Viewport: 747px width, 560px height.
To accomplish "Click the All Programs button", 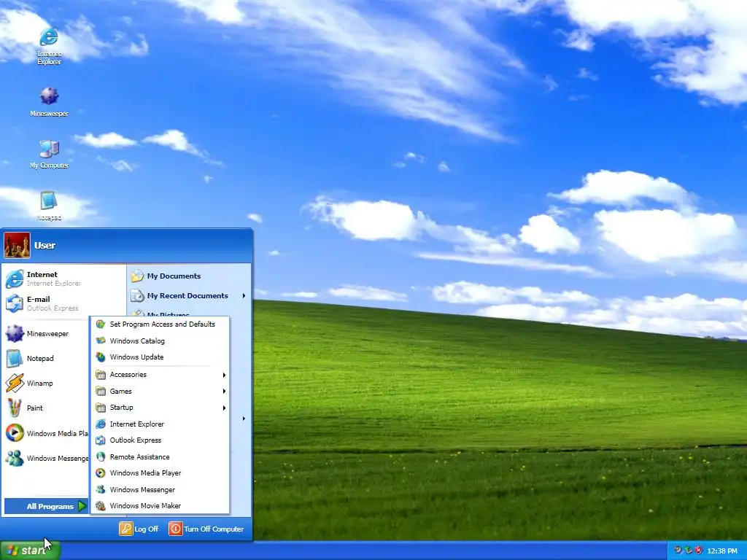I will (46, 506).
